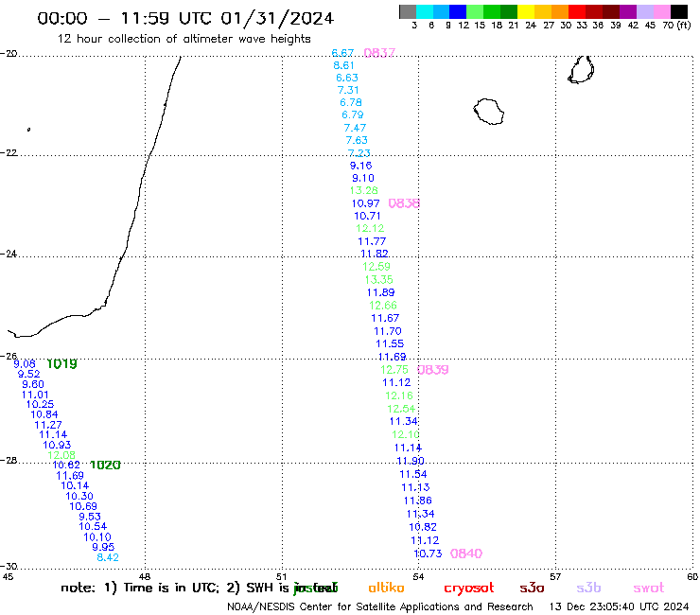700x615 pixels.
Task: Click the wave height value 6.67
Action: (x=342, y=53)
